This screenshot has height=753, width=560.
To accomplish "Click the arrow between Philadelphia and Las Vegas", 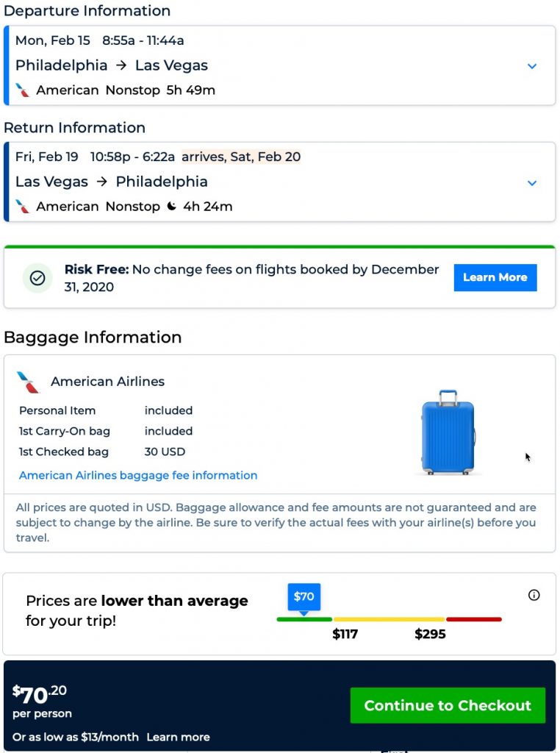I will pyautogui.click(x=121, y=65).
